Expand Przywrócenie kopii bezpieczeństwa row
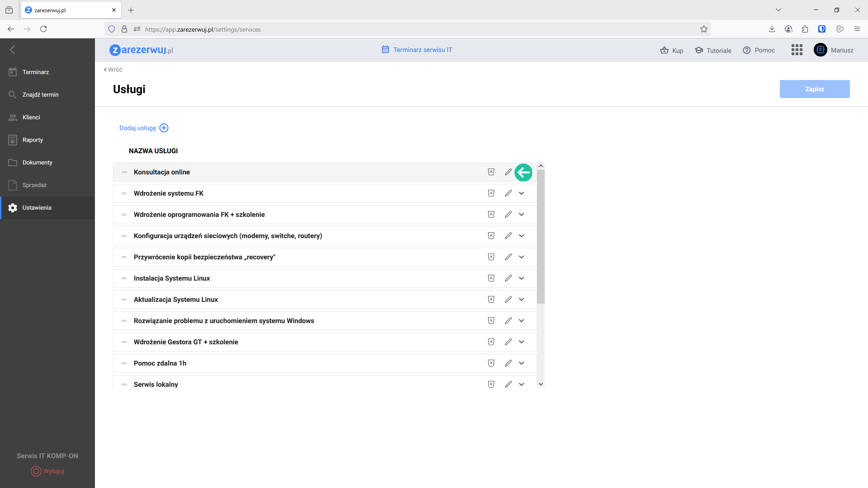This screenshot has height=488, width=868. 522,257
